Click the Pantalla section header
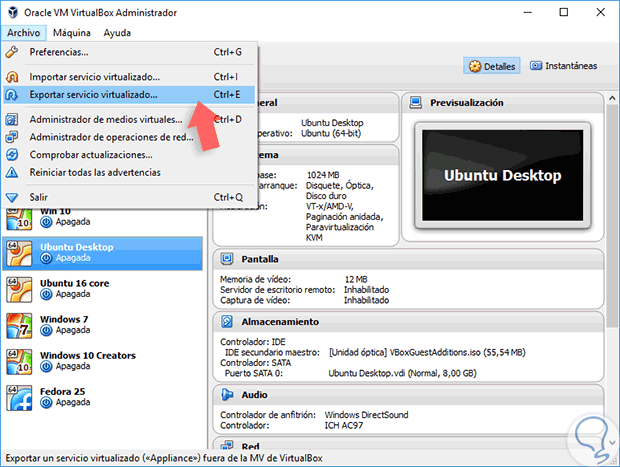 [408, 259]
